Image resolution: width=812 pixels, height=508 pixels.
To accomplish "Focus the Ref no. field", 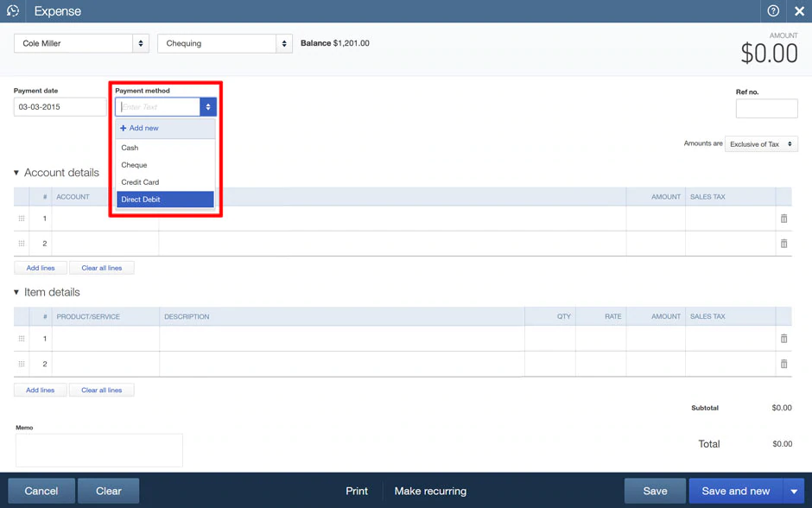I will point(766,108).
